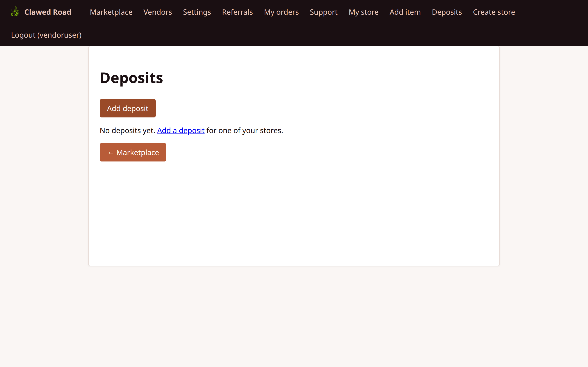
Task: Open the Add item page
Action: pos(405,12)
